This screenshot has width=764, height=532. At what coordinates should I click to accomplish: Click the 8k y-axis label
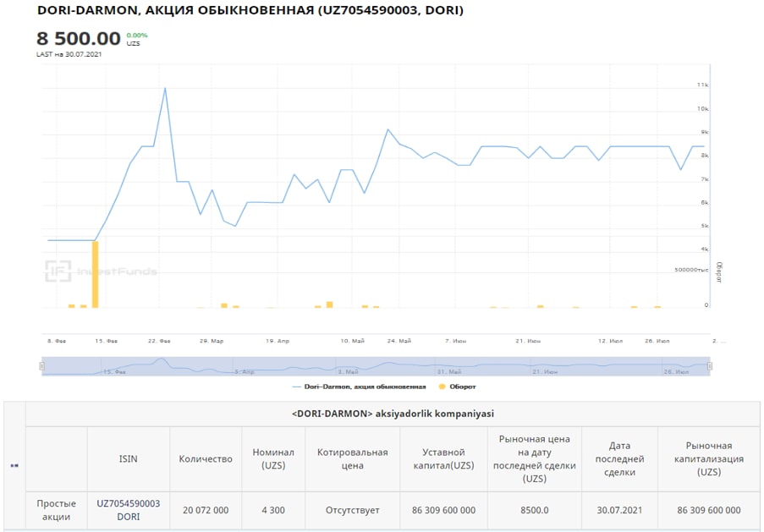(705, 156)
